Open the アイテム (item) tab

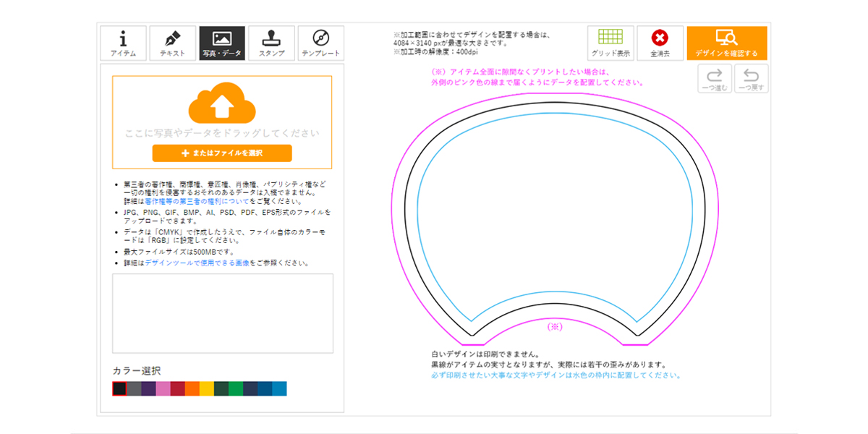[x=123, y=43]
